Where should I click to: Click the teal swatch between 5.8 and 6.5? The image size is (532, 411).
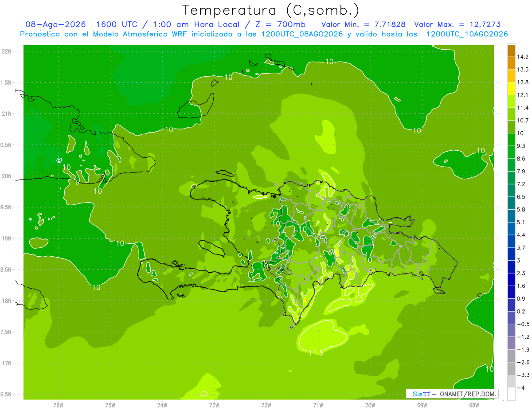(x=511, y=203)
